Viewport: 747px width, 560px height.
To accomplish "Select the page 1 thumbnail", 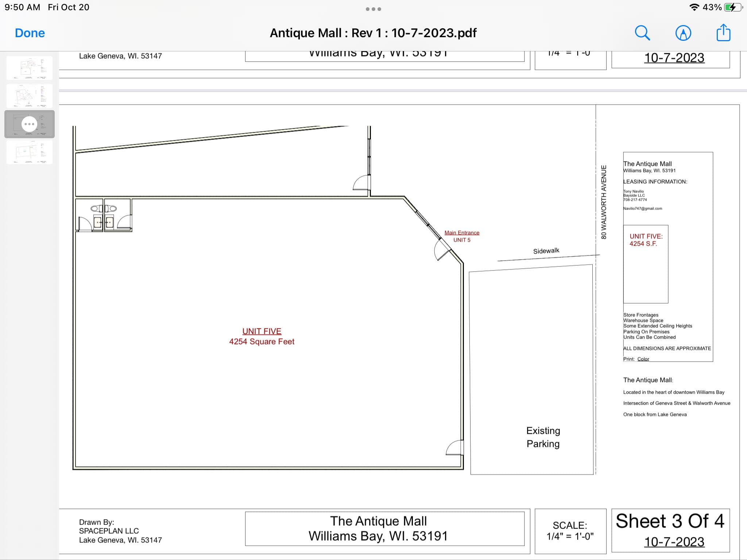I will (30, 68).
